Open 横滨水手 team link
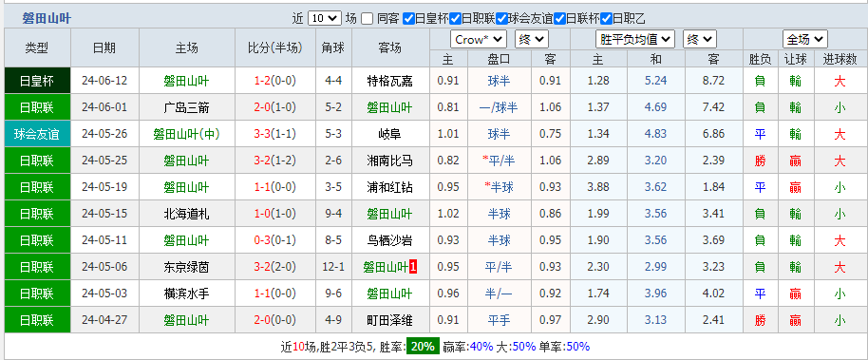The image size is (868, 360). pyautogui.click(x=186, y=294)
